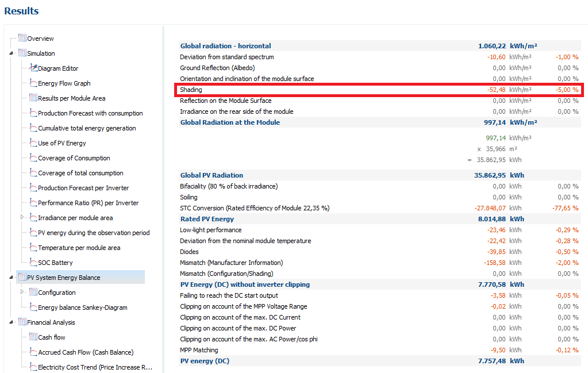Collapse the Financial Analysis tree node

pos(12,322)
